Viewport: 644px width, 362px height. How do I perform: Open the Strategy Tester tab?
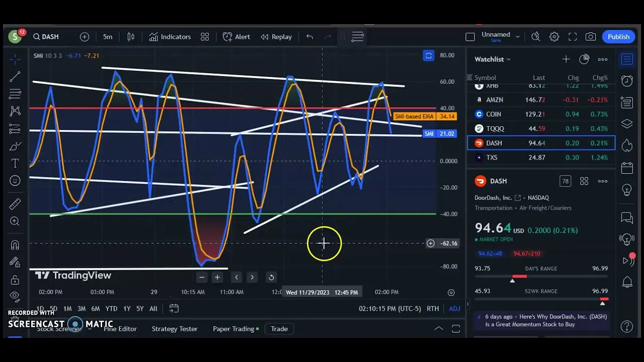point(175,329)
